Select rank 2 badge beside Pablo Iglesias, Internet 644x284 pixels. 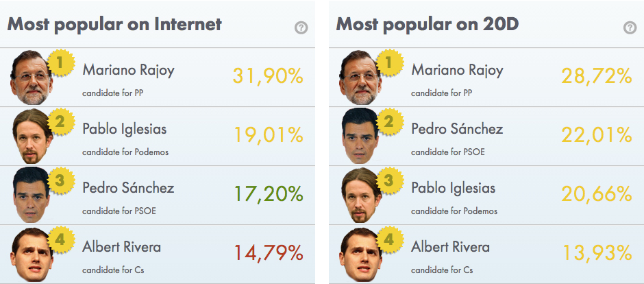tap(61, 122)
